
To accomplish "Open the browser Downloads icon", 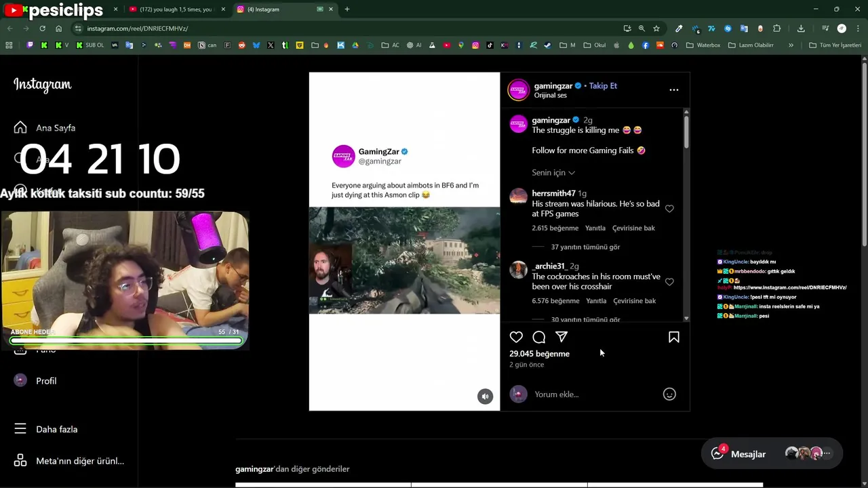I will click(801, 28).
